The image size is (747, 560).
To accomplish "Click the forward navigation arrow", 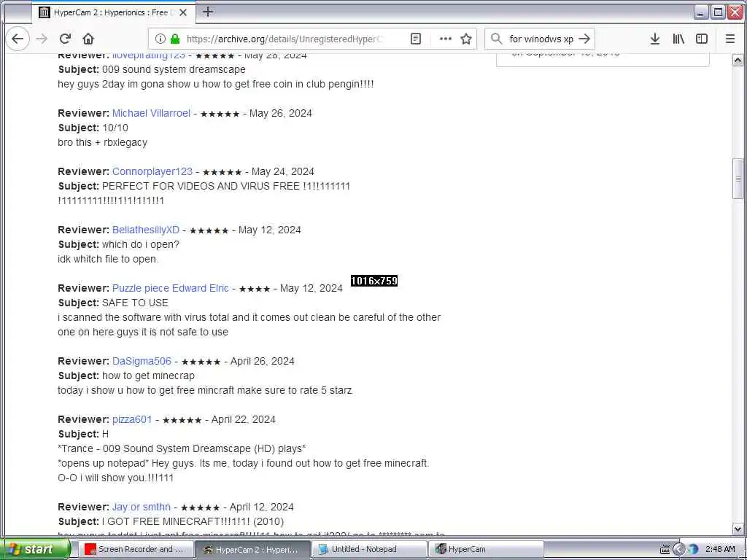I will tap(42, 39).
